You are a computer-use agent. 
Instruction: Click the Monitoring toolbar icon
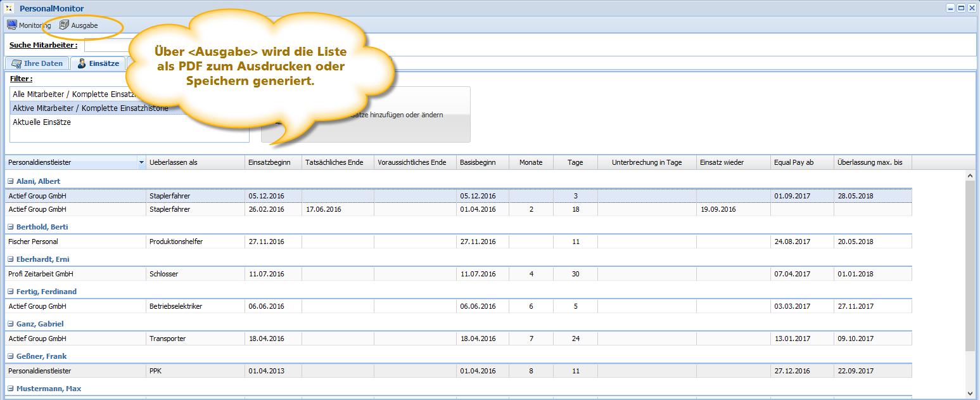point(11,25)
